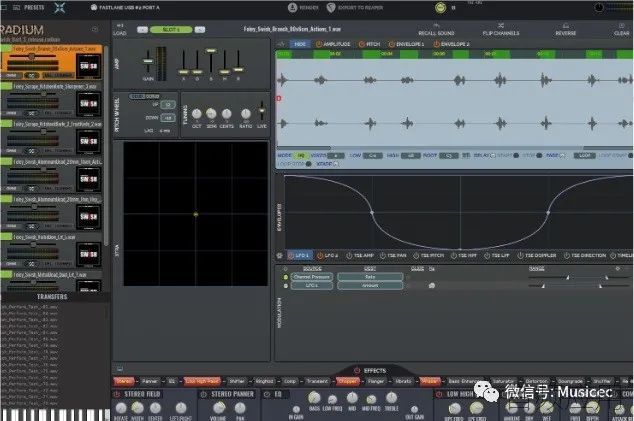Open the Channel Pressure source dropdown
The height and width of the screenshot is (421, 634).
coord(312,277)
